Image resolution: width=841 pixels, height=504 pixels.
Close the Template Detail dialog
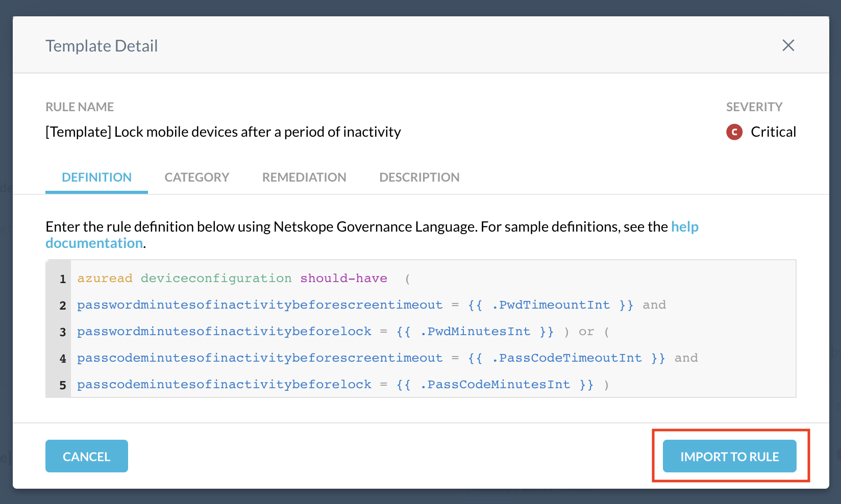pos(788,45)
